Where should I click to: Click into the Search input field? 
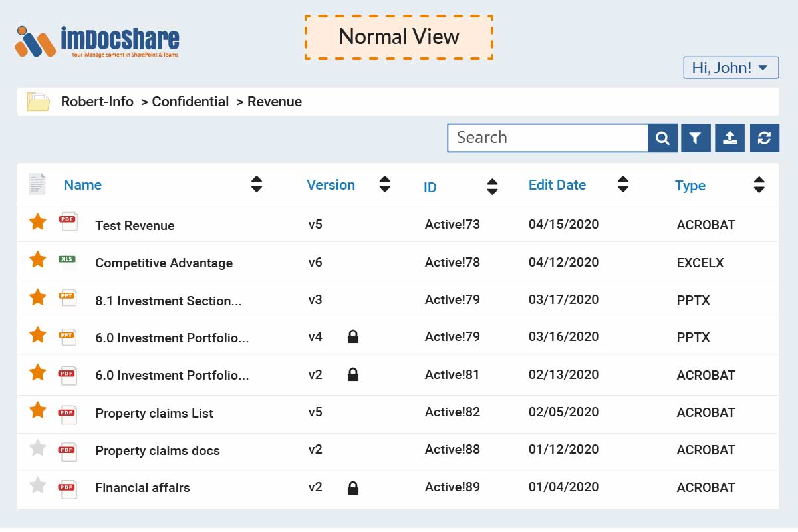pos(548,138)
